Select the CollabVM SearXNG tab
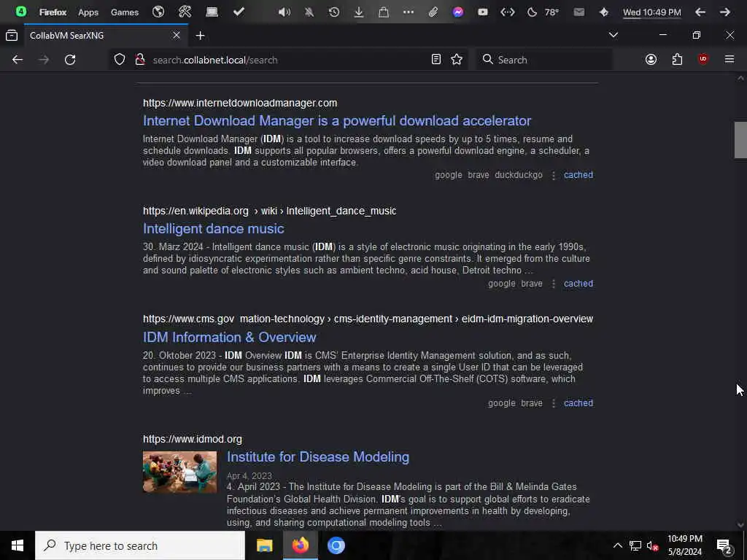The width and height of the screenshot is (747, 560). point(105,35)
